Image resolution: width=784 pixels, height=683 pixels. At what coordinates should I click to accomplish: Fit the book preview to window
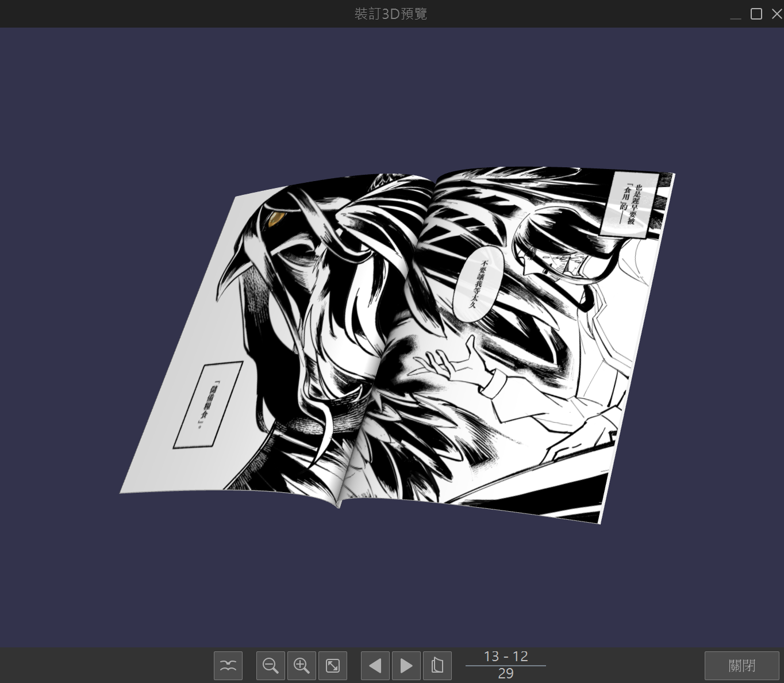click(x=333, y=666)
